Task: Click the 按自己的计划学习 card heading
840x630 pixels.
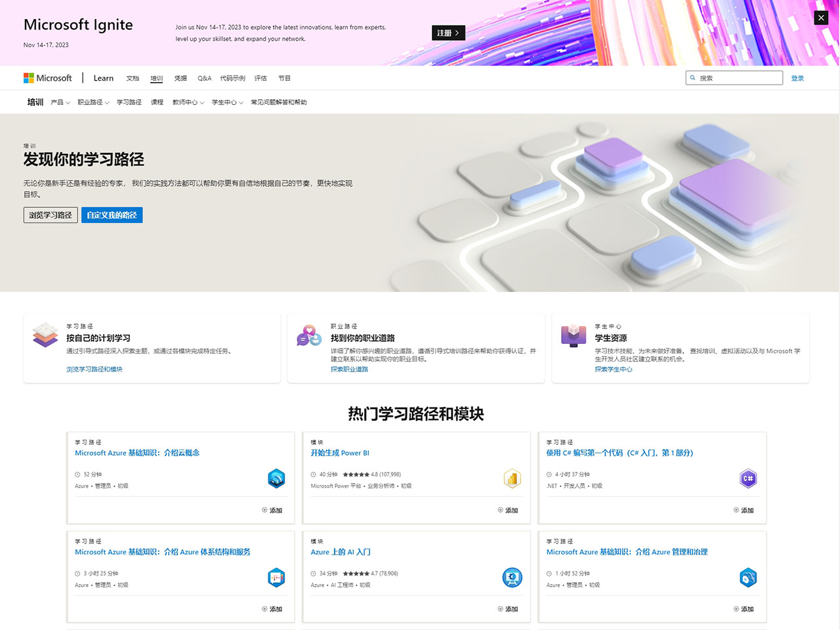Action: [98, 338]
